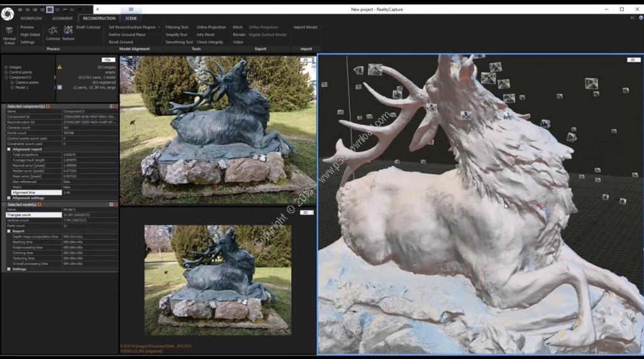Close the Selected component(s) panel

pyautogui.click(x=116, y=106)
